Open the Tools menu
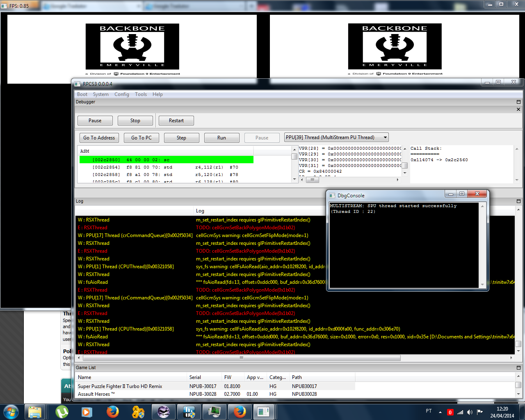Viewport: 525px width, 420px height. click(141, 94)
